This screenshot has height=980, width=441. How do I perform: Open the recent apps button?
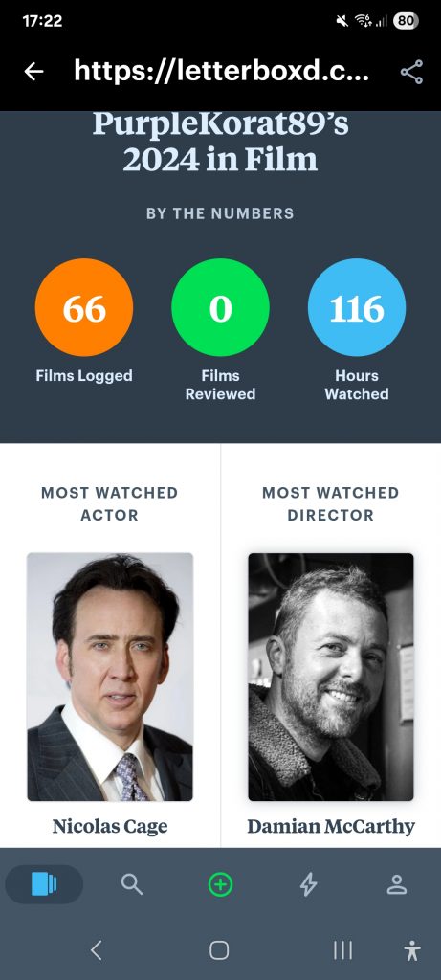[x=342, y=950]
